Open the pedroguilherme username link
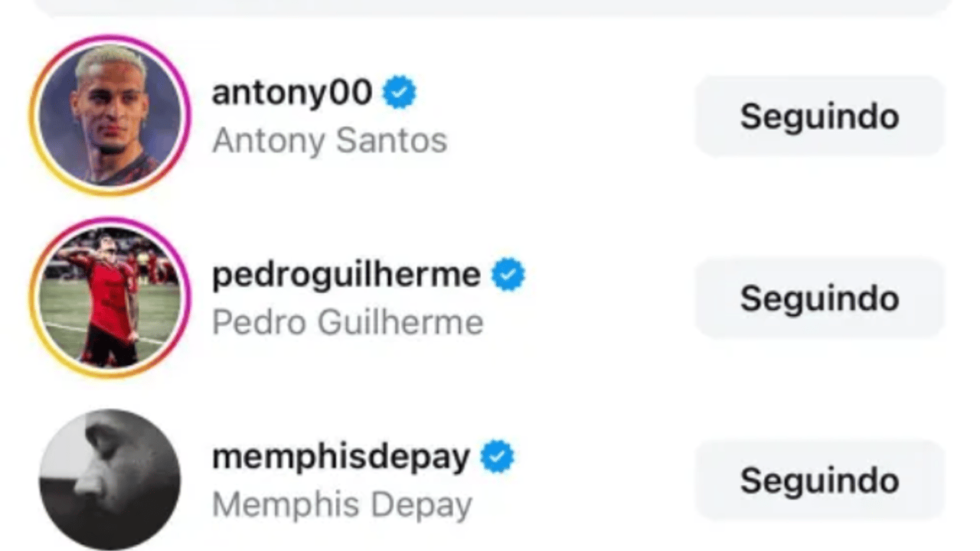 click(346, 275)
